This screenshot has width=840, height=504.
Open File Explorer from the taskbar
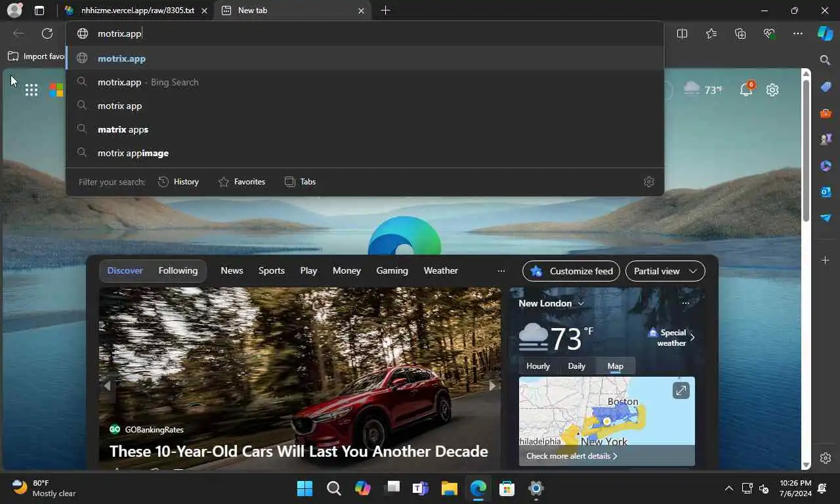coord(449,488)
